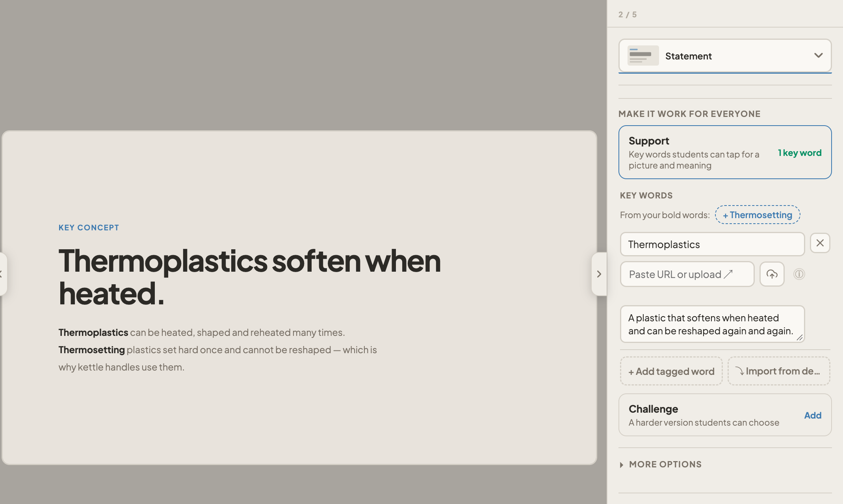This screenshot has height=504, width=843.
Task: Click 'why kettle handles use them.' text
Action: pos(121,367)
